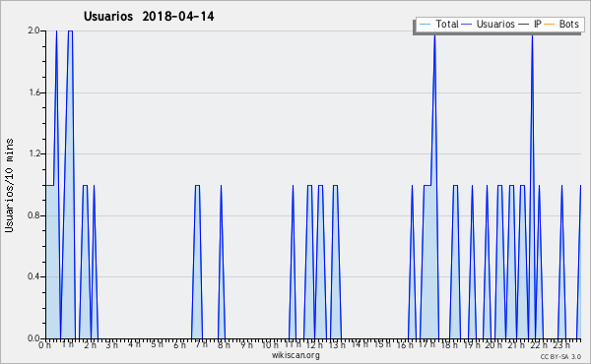This screenshot has height=364, width=591.
Task: Click the Usuarios/10 mins y-axis title
Action: click(x=9, y=185)
